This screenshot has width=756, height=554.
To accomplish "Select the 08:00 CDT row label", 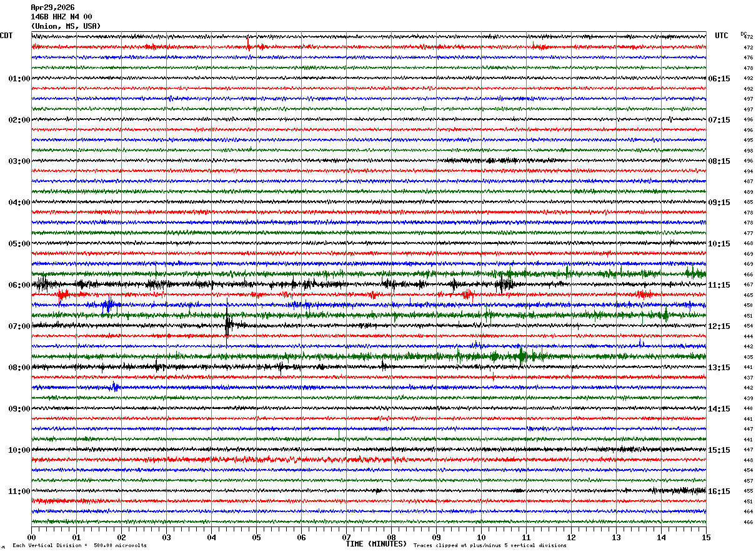I will pos(19,368).
